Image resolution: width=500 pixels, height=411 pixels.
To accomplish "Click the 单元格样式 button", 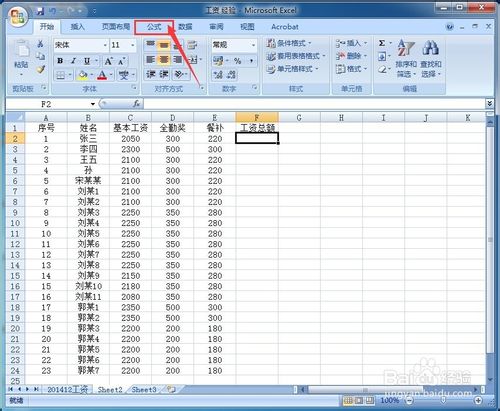I will coord(292,69).
